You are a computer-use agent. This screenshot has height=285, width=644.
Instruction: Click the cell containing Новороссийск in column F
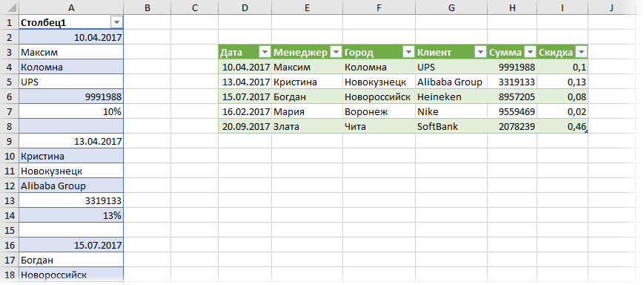(379, 96)
